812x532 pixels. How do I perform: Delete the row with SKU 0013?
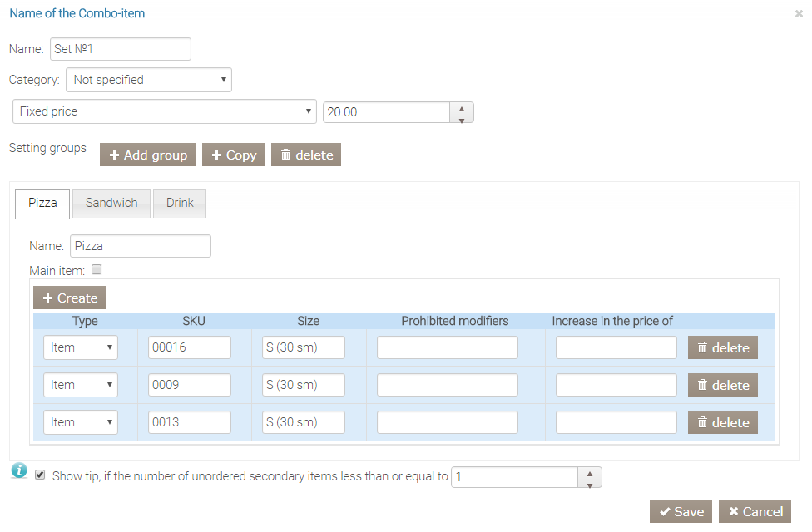point(723,422)
